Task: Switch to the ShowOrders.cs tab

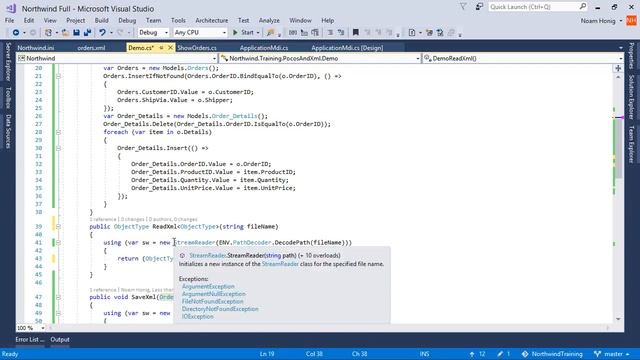Action: click(197, 48)
